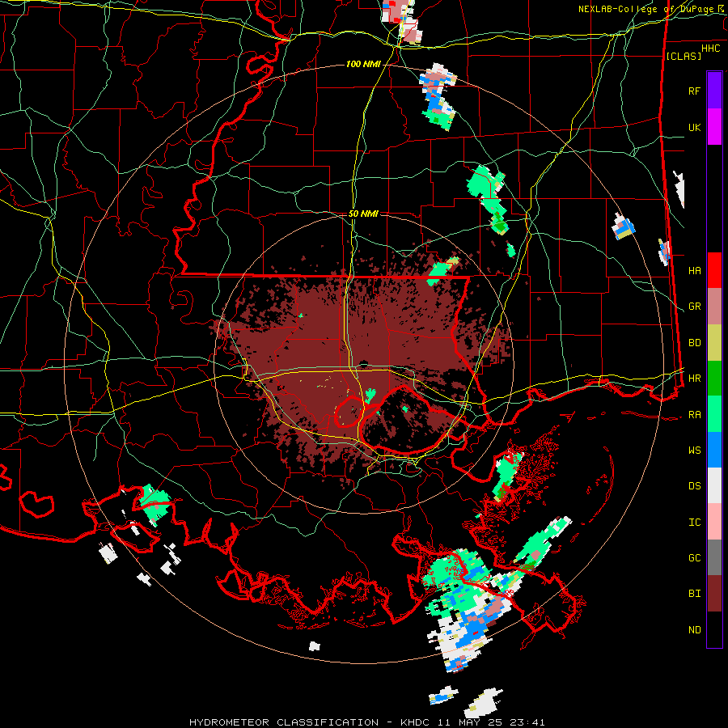Viewport: 728px width, 728px height.
Task: Click the 100 NMI range ring label
Action: pyautogui.click(x=363, y=64)
